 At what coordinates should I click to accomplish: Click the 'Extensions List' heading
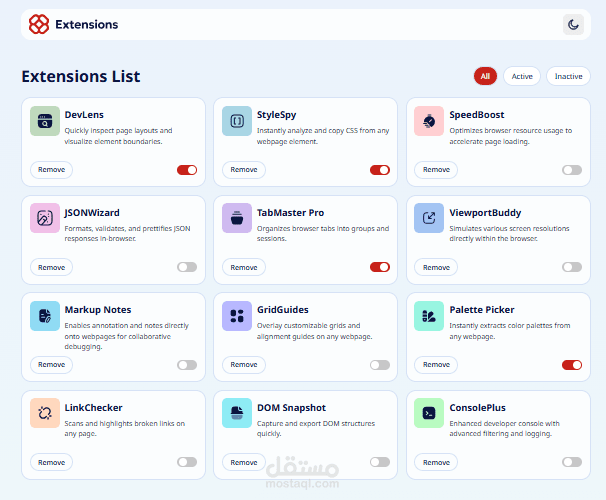(x=81, y=76)
